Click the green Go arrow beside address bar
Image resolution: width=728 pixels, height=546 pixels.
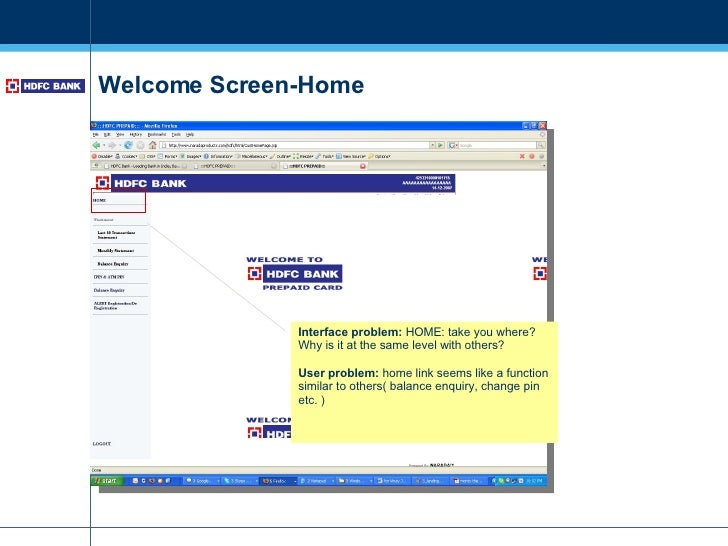click(441, 145)
